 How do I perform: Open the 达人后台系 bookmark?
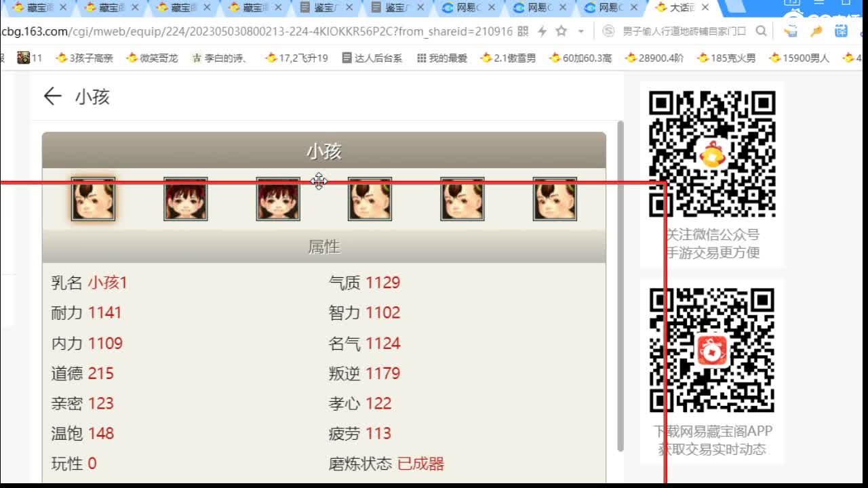point(372,58)
